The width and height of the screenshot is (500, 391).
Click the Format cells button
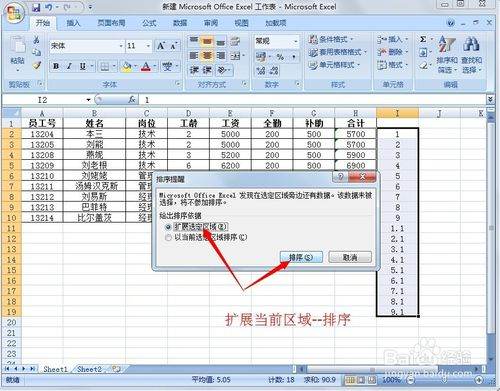click(x=393, y=65)
